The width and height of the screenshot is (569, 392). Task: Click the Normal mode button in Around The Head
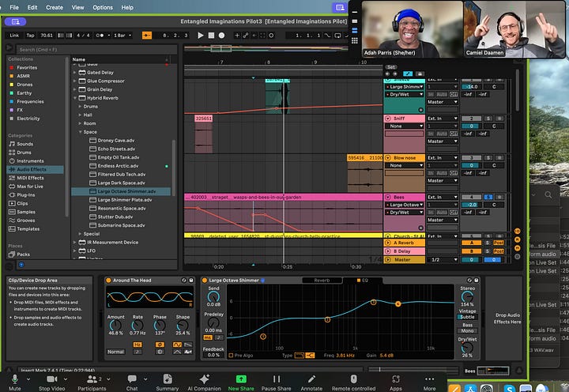click(x=115, y=352)
